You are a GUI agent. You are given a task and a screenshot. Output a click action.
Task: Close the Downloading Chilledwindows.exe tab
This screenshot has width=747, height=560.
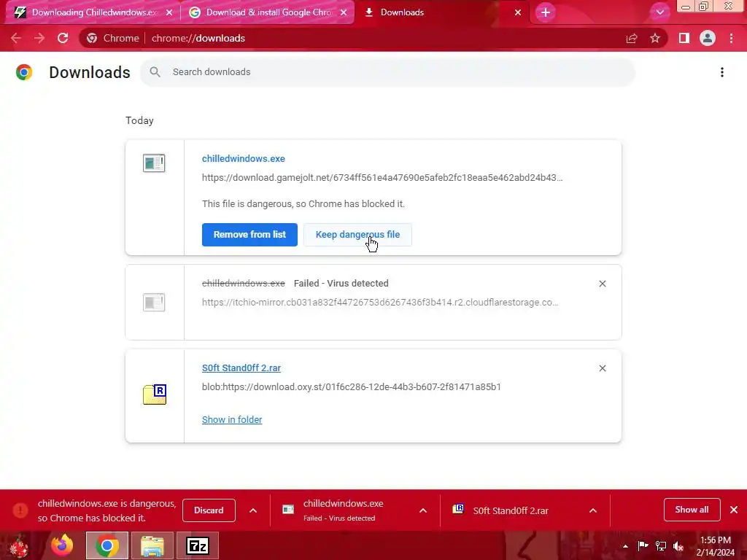click(x=169, y=12)
